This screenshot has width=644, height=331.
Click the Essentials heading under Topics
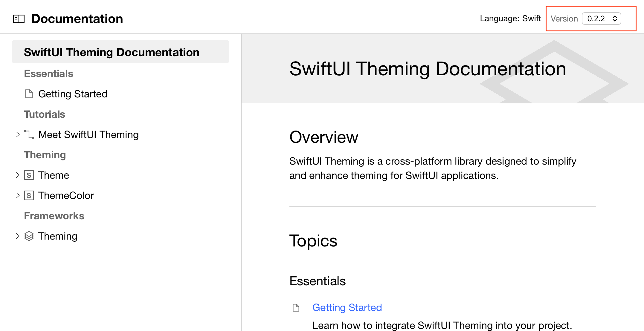click(x=318, y=281)
